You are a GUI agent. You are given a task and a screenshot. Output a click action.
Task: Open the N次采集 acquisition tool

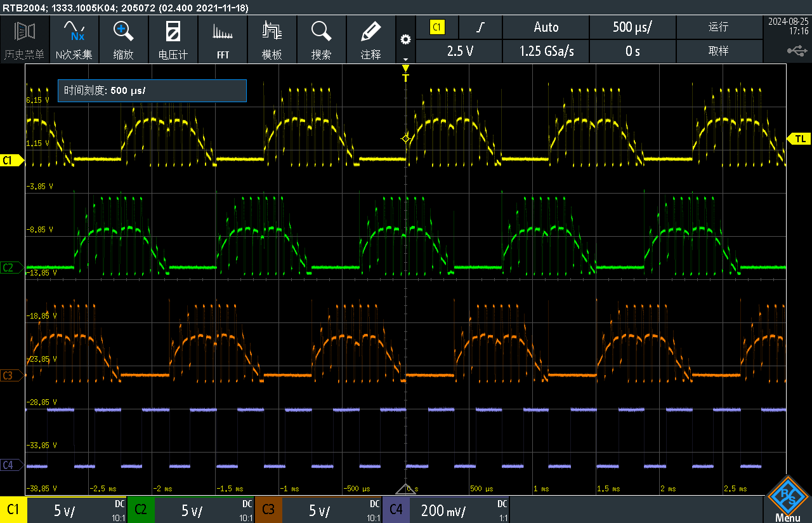pos(74,39)
